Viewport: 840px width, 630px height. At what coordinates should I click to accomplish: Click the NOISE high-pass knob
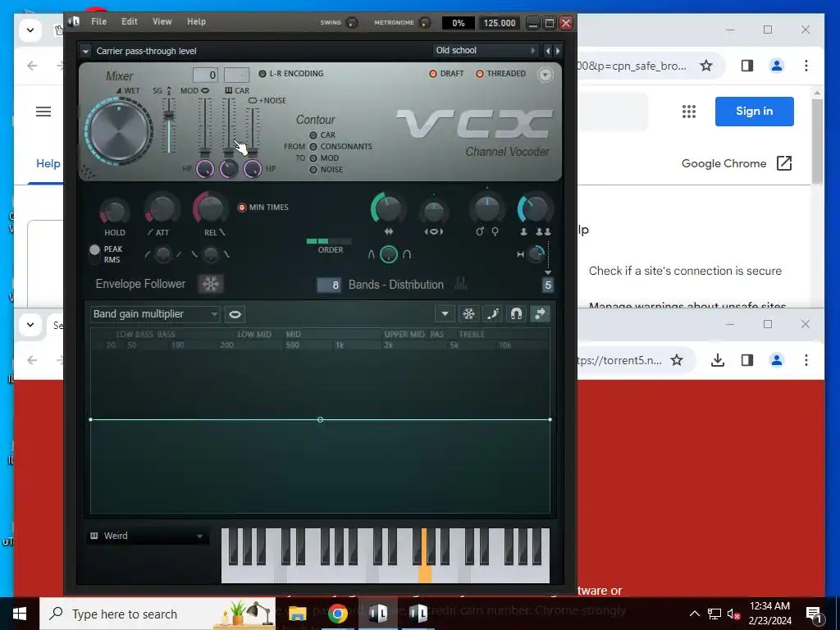[x=253, y=169]
